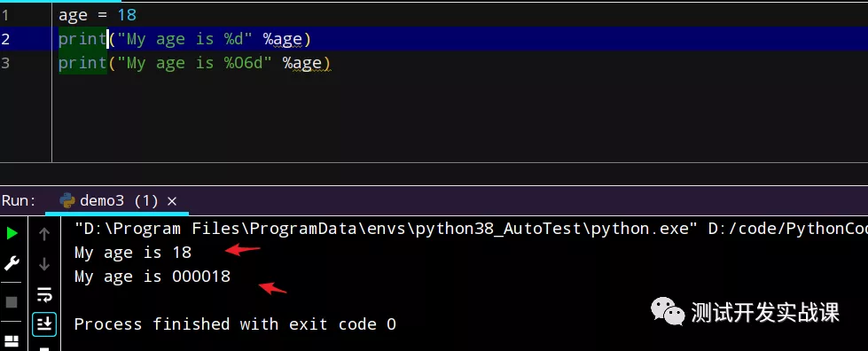Click the gray Stop process square
868x351 pixels.
[x=12, y=301]
